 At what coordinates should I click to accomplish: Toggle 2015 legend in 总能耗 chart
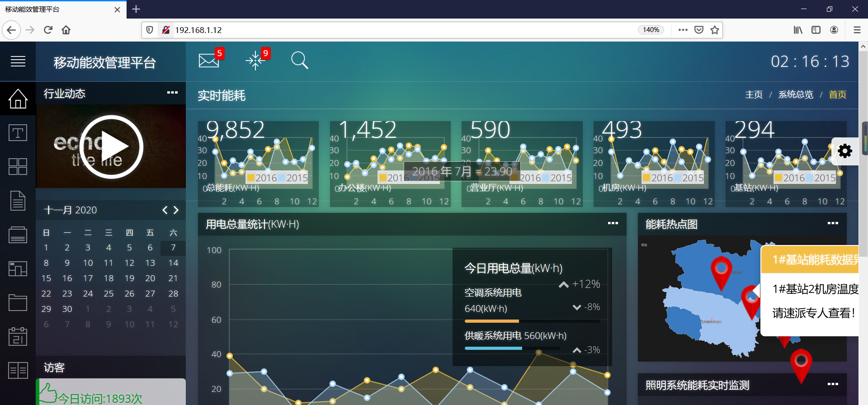[x=292, y=178]
